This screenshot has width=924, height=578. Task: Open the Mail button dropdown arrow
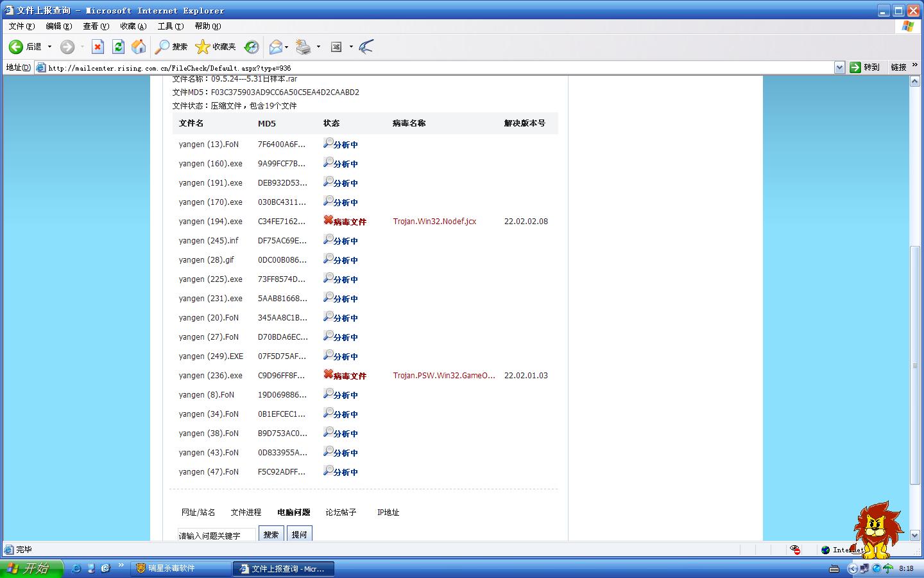pos(286,46)
